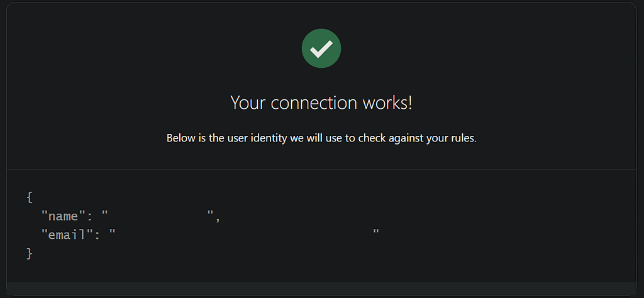The width and height of the screenshot is (644, 298).
Task: Click the blank name value between the quotes
Action: click(x=157, y=216)
